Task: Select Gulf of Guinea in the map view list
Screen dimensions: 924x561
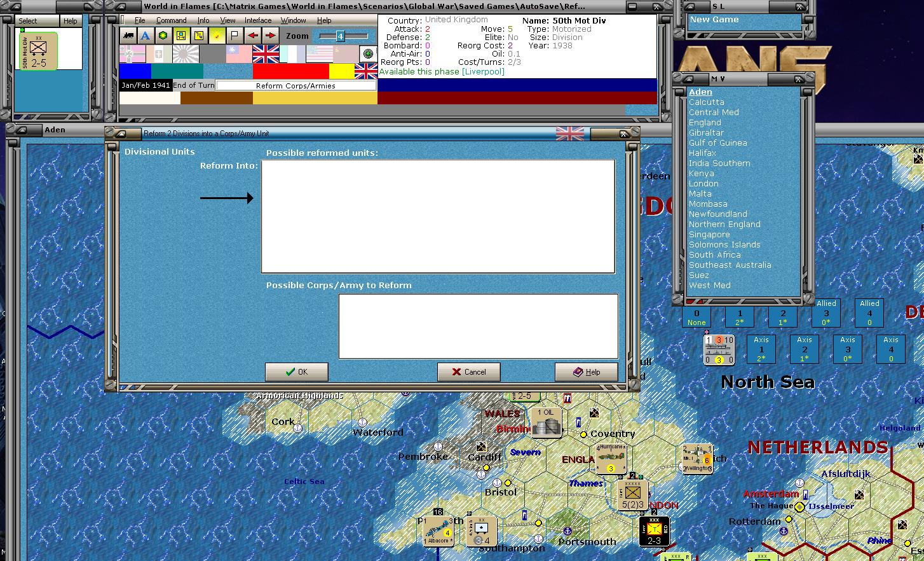Action: (x=717, y=142)
